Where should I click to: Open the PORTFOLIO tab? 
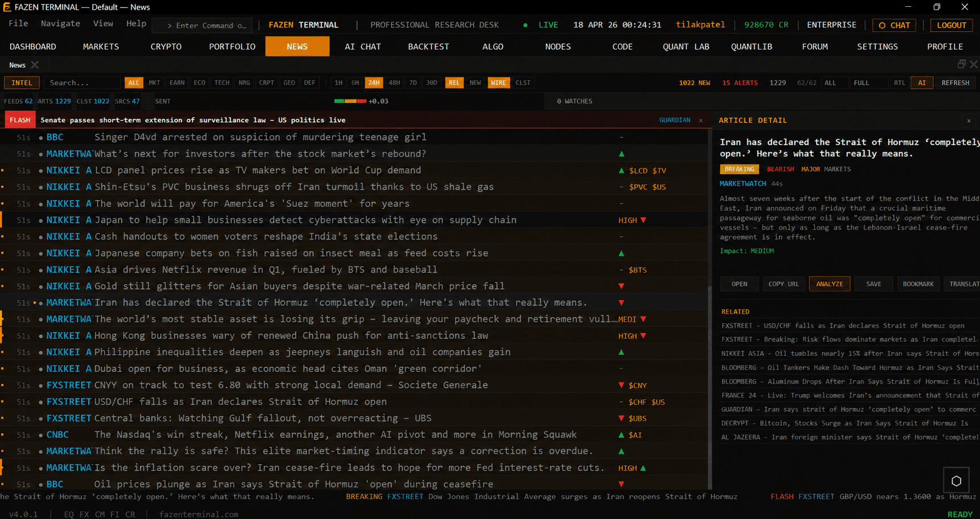click(x=232, y=47)
